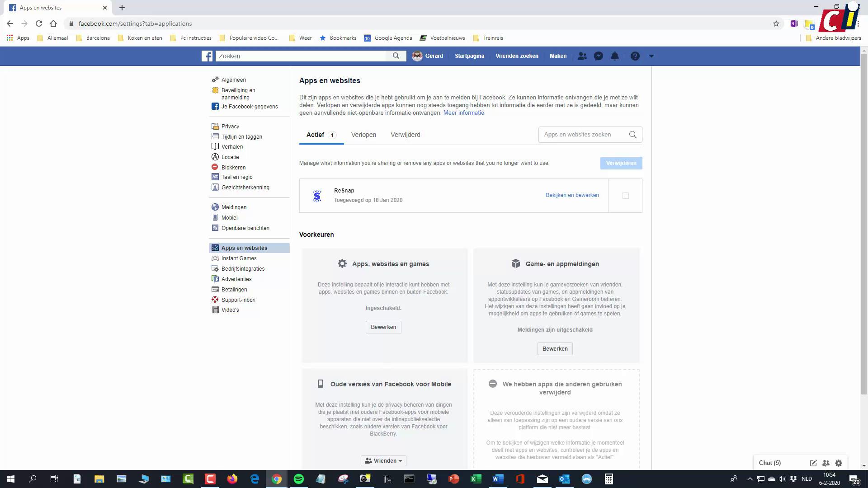Expand the account menu arrow in top bar
Viewport: 868px width, 488px height.
651,56
